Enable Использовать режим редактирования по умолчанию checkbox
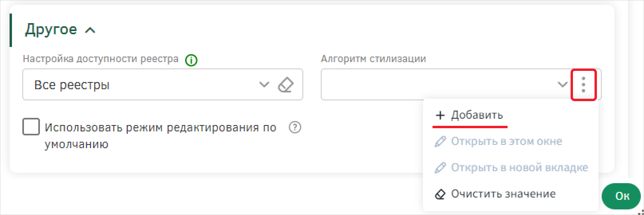The height and width of the screenshot is (215, 644). click(31, 127)
